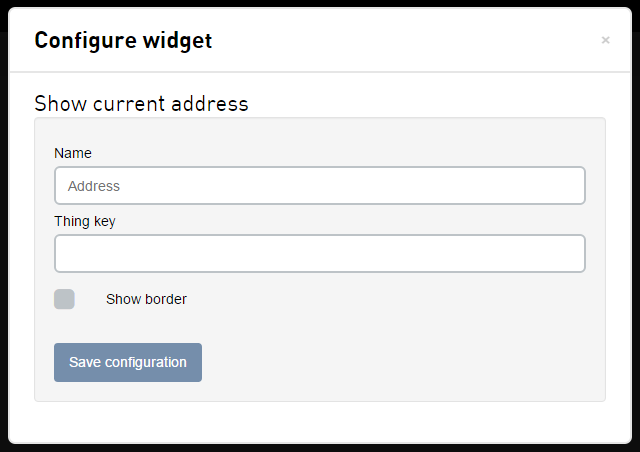Click the dark overlay above the dialog
The width and height of the screenshot is (640, 452).
pos(320,4)
